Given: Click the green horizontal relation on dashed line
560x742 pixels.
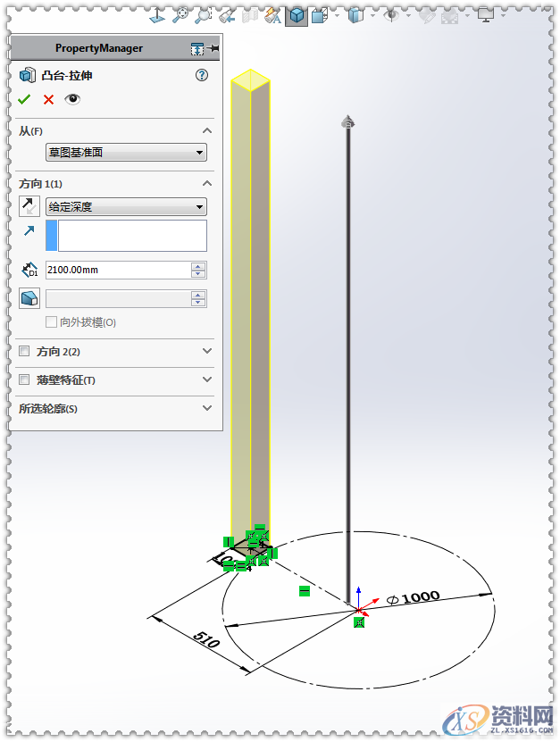Looking at the screenshot, I should click(305, 591).
